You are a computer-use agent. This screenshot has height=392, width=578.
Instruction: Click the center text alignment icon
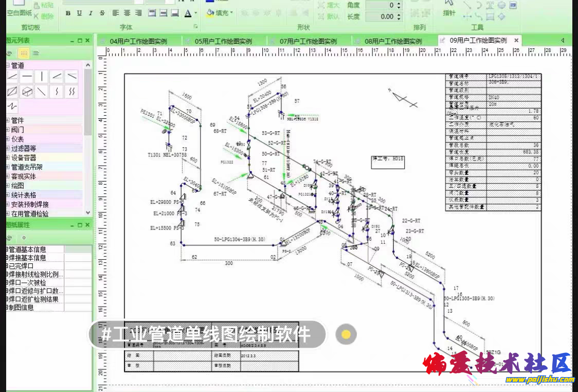coord(126,13)
